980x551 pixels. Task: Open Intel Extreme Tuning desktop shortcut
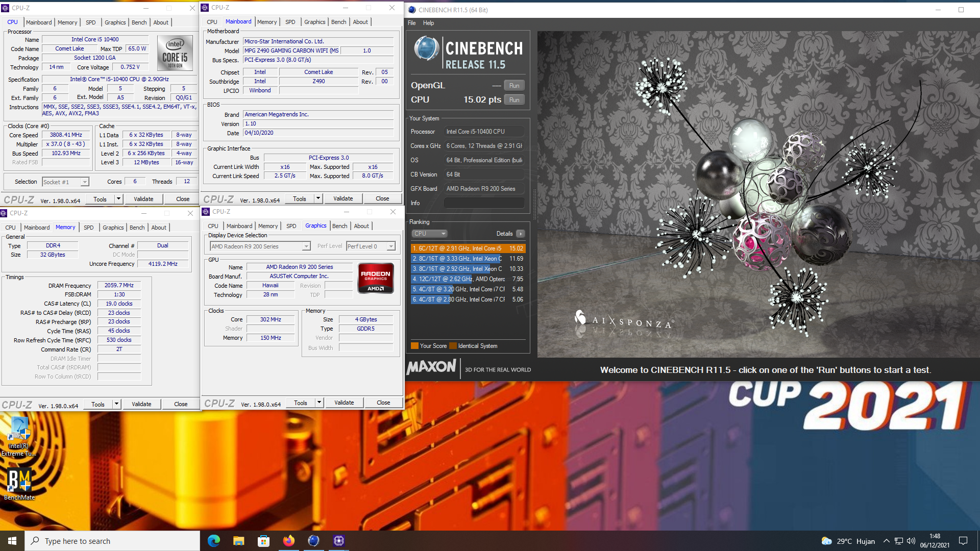coord(19,437)
